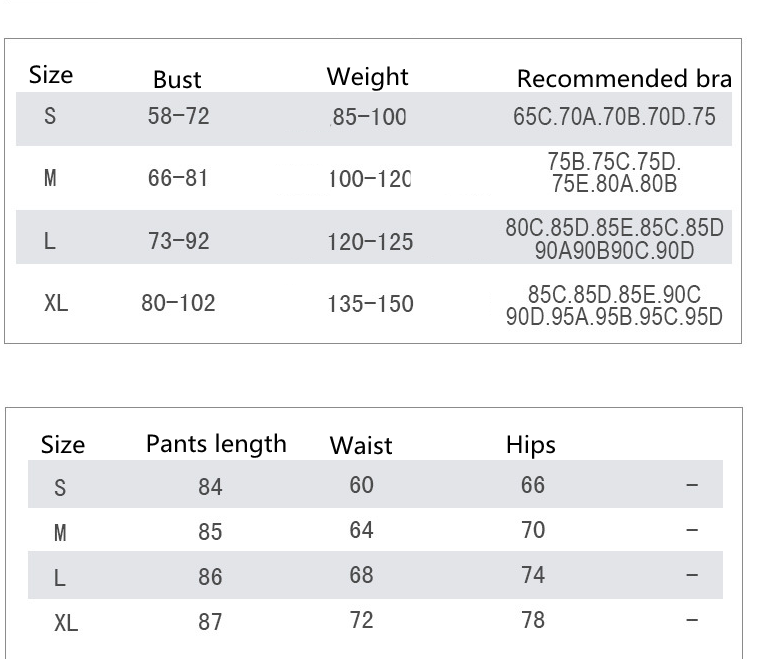Click the XL size label in the pants table
The width and height of the screenshot is (758, 659).
(x=65, y=624)
